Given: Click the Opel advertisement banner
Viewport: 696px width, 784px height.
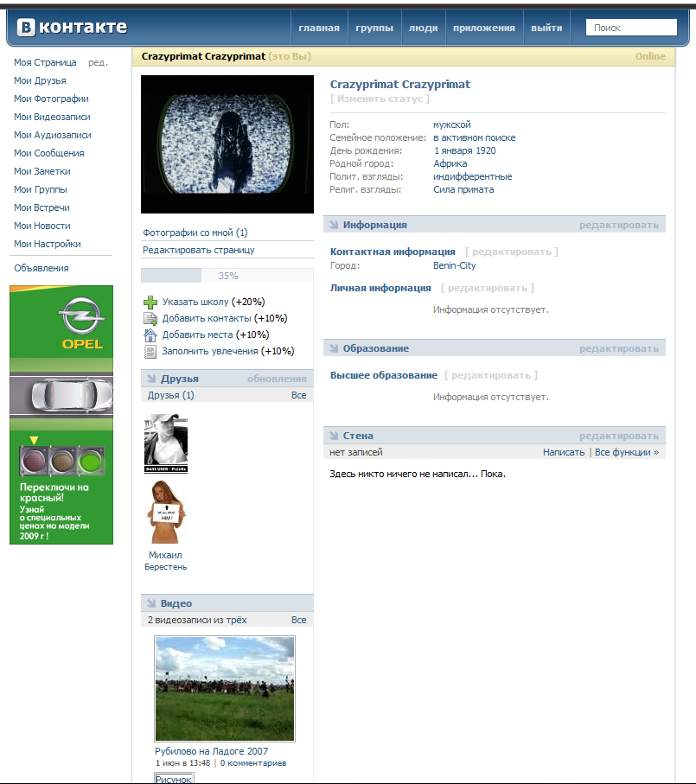Looking at the screenshot, I should point(61,415).
